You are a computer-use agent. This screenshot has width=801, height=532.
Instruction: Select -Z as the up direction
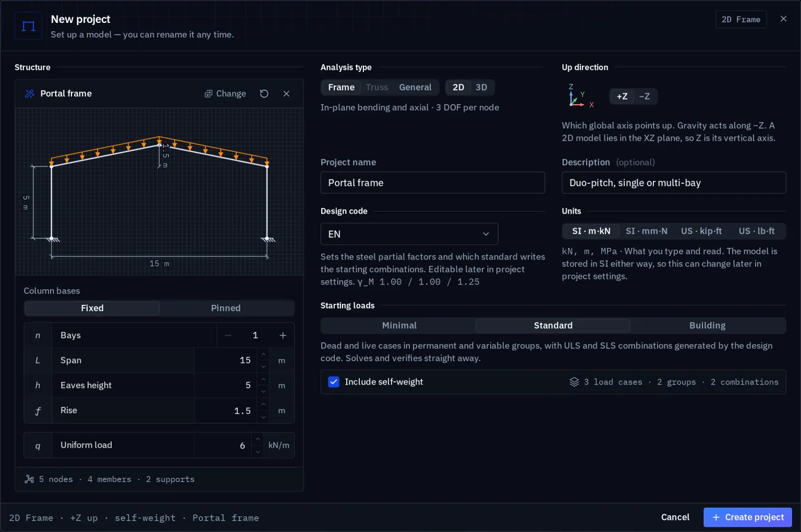click(x=645, y=96)
